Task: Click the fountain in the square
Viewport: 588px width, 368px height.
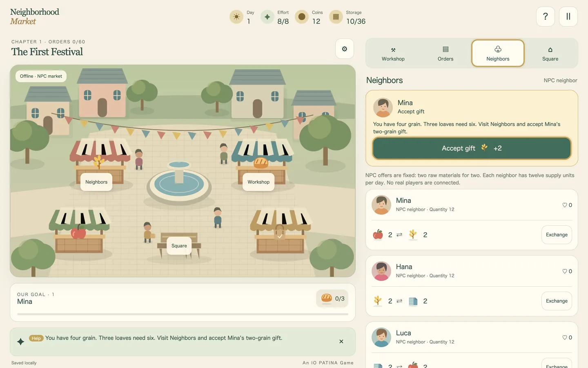Action: [179, 183]
